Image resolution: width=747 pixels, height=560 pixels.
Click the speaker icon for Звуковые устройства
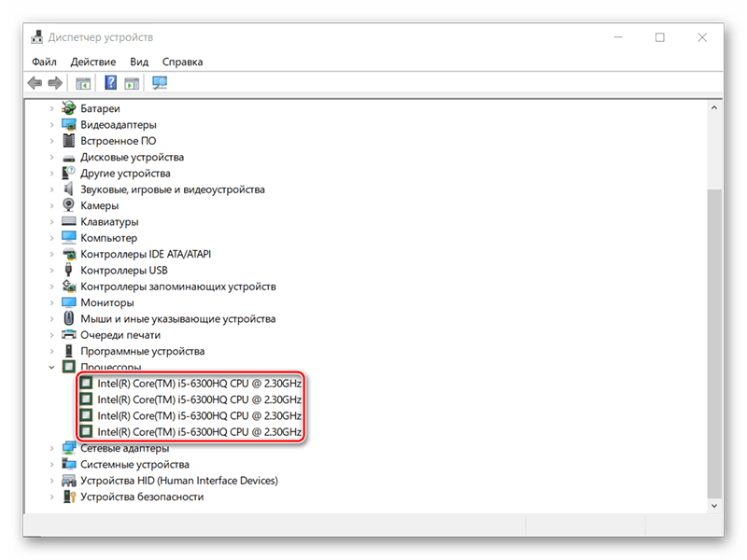pyautogui.click(x=68, y=189)
